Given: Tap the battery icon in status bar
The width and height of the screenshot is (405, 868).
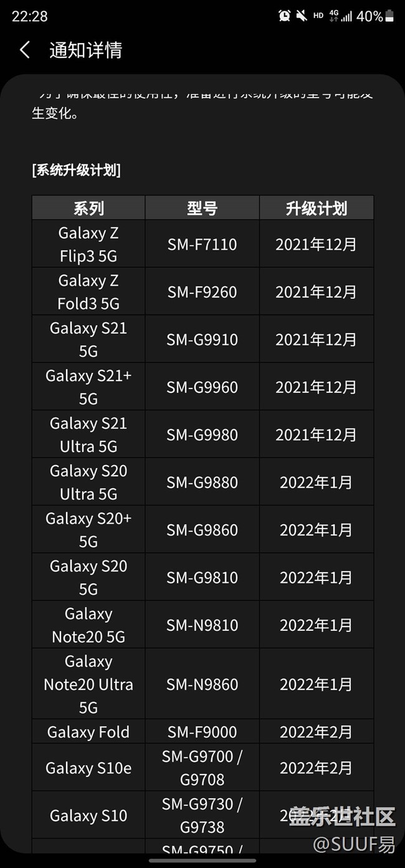Looking at the screenshot, I should coord(389,16).
